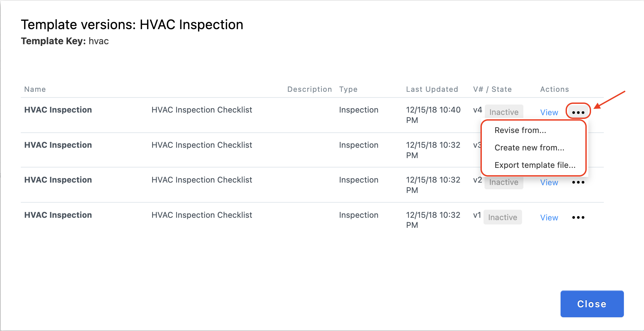Image resolution: width=644 pixels, height=331 pixels.
Task: Click the Inactive badge on v1 row
Action: 503,217
